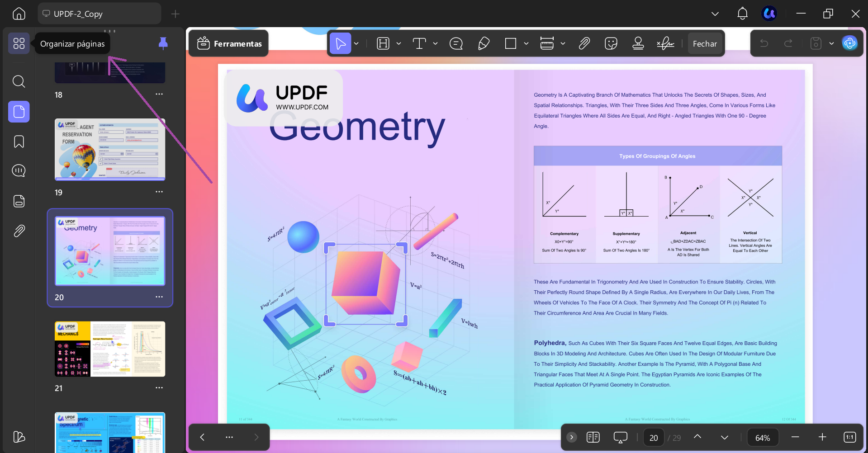Open the bookmarks panel icon
Screen dimensions: 868x453
(x=19, y=142)
